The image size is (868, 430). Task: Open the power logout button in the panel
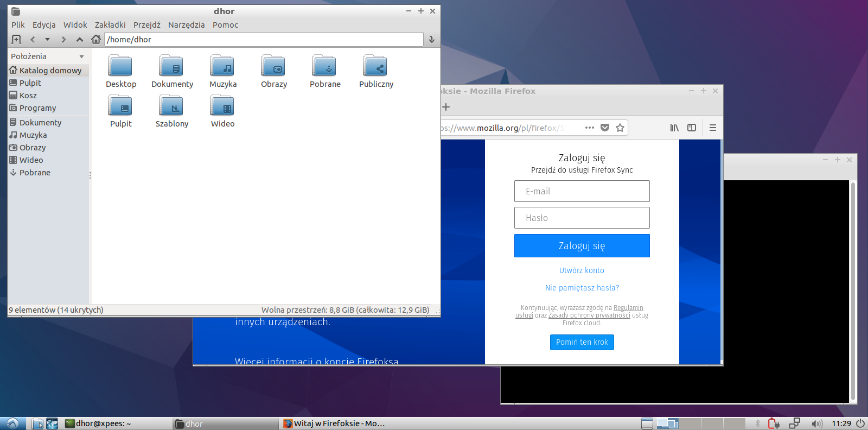click(860, 423)
